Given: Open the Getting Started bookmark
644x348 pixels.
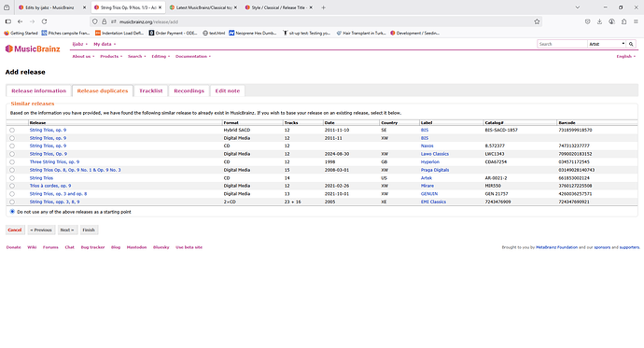Looking at the screenshot, I should (21, 34).
